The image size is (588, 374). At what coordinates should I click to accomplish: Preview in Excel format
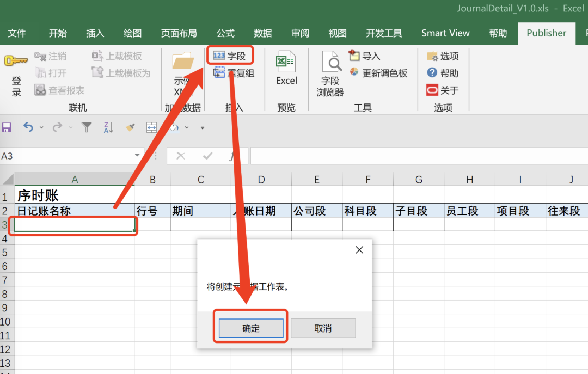(286, 68)
